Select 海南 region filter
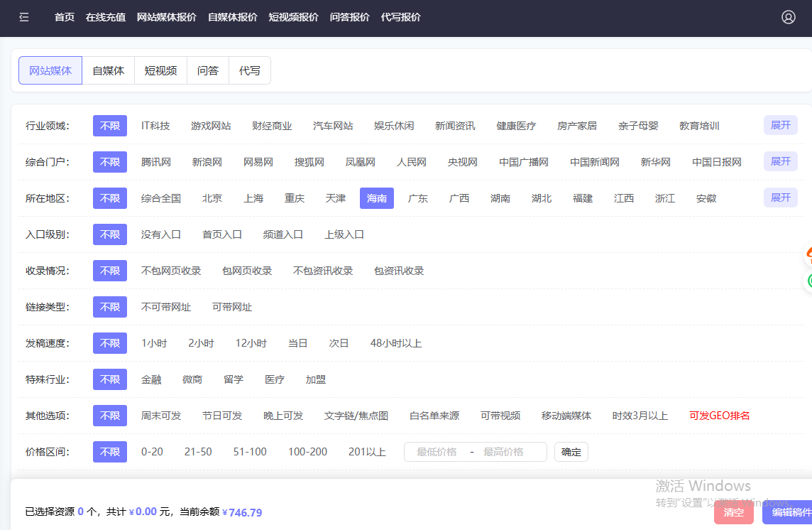The width and height of the screenshot is (812, 530). [376, 198]
